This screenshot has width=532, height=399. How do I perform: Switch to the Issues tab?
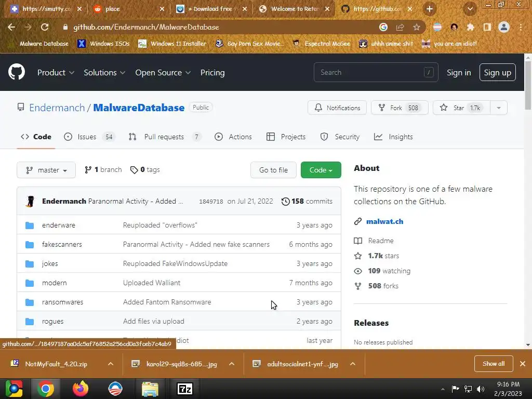89,137
